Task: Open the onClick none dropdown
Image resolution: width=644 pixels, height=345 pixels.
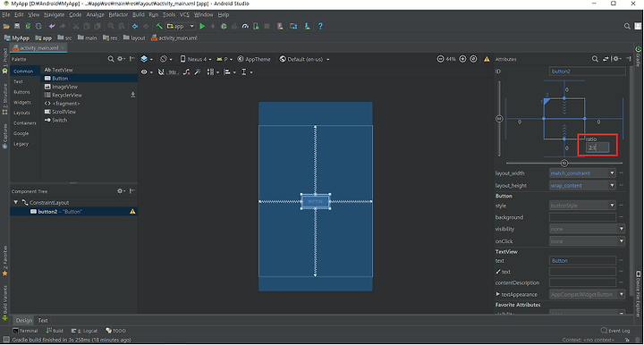Action: tap(588, 241)
